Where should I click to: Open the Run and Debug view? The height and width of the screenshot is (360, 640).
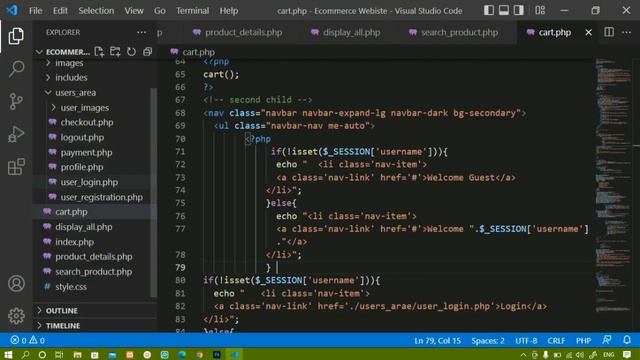coord(16,134)
